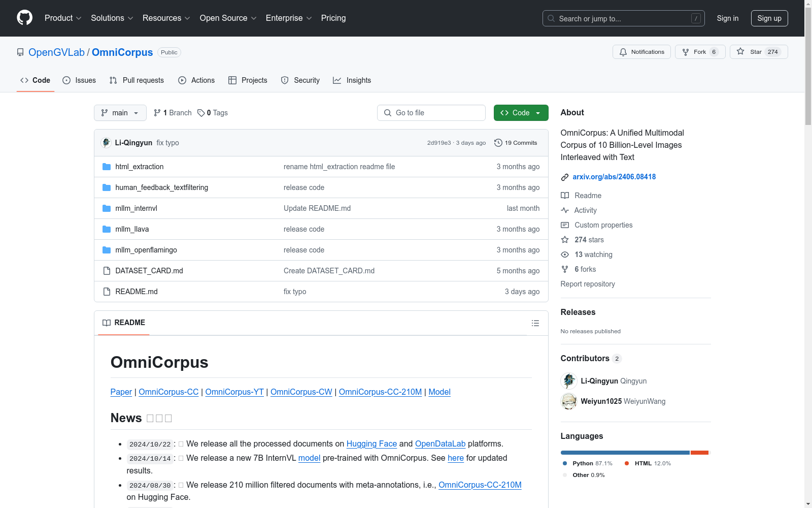Viewport: 812px width, 508px height.
Task: Open the Insights tab
Action: tap(352, 80)
